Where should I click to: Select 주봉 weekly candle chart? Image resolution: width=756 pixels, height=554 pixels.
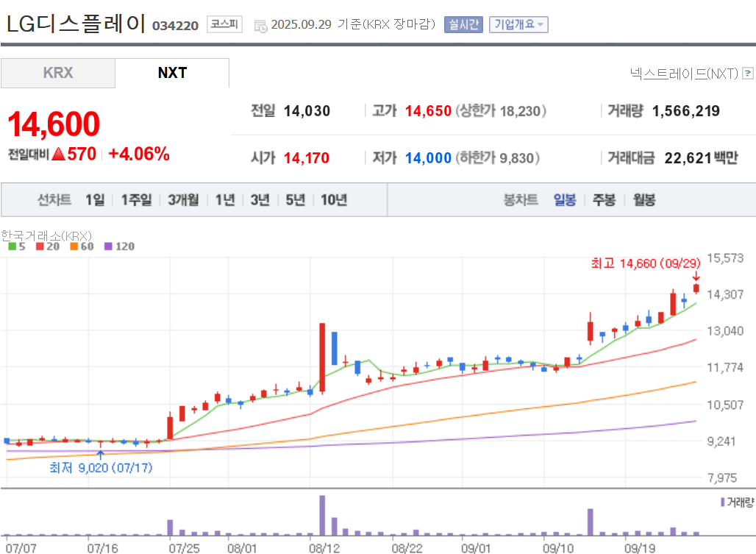click(604, 199)
